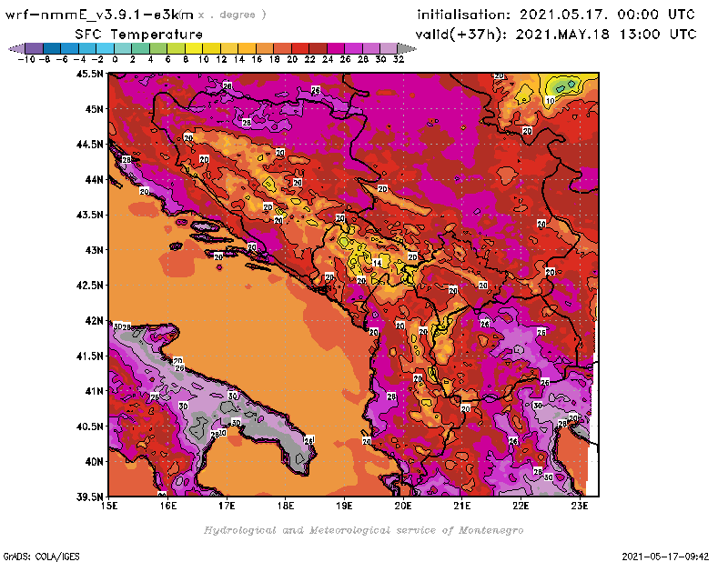
Task: Click the 'GrADS: COLA/IGES' footer text
Action: pyautogui.click(x=41, y=557)
